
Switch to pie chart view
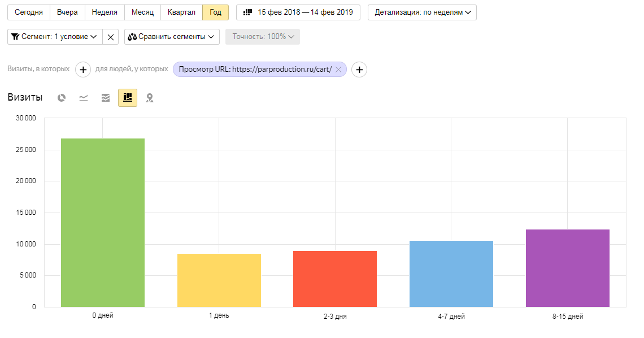(x=62, y=98)
